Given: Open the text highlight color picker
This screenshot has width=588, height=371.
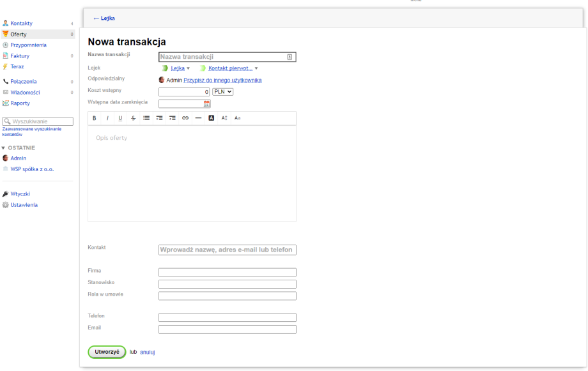Looking at the screenshot, I should (x=211, y=118).
